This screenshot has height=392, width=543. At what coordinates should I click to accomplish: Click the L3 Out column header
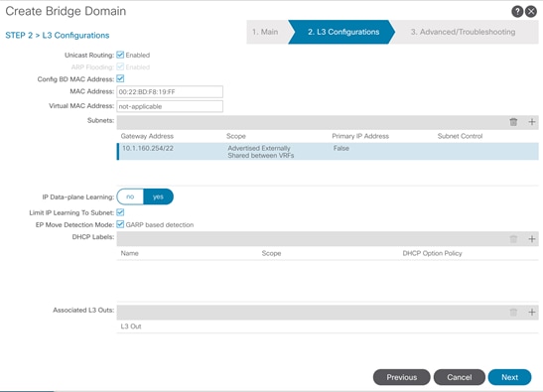click(x=131, y=327)
